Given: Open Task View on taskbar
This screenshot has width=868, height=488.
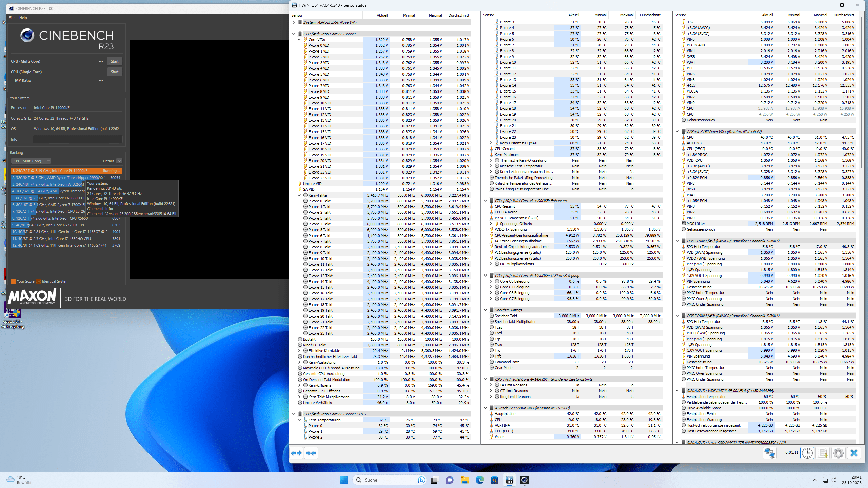Looking at the screenshot, I should 434,480.
